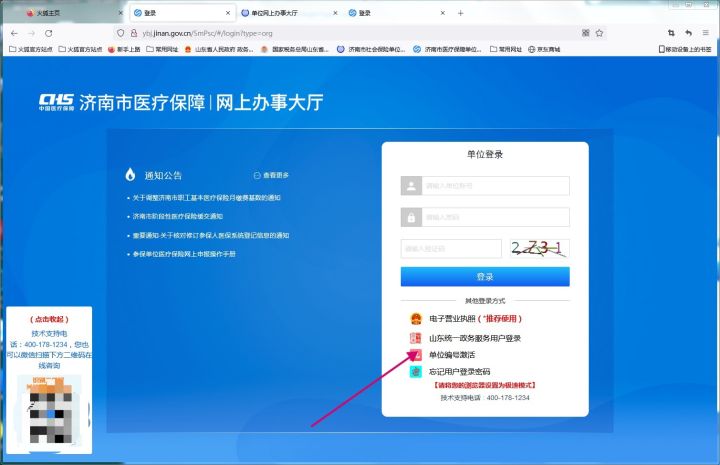
Task: Click the user avatar icon in account field
Action: 411,186
